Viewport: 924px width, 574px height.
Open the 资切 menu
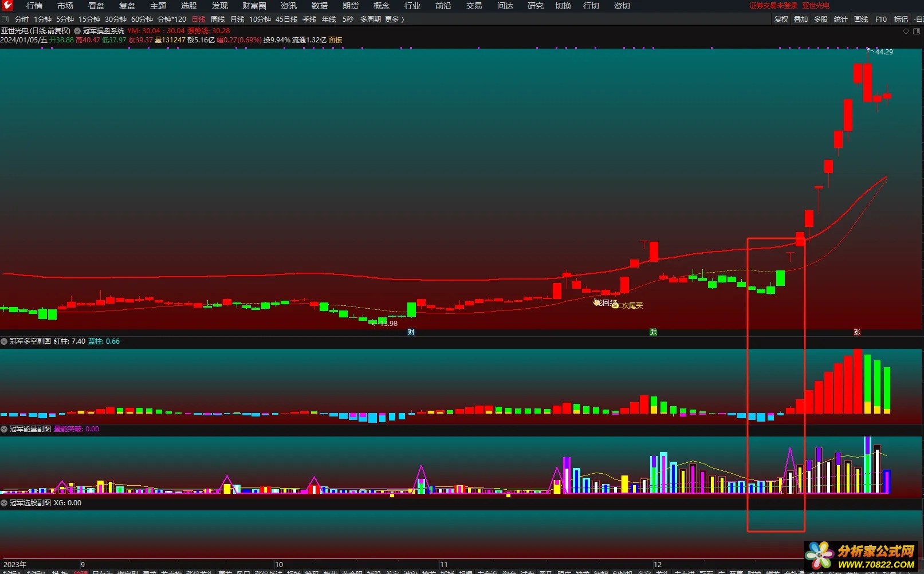(622, 6)
